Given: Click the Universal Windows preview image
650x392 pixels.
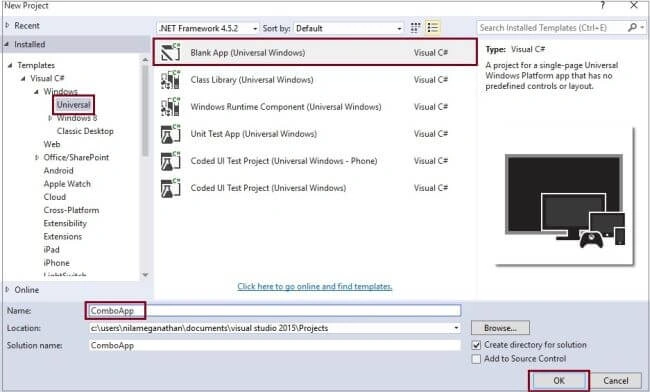Looking at the screenshot, I should pyautogui.click(x=565, y=197).
